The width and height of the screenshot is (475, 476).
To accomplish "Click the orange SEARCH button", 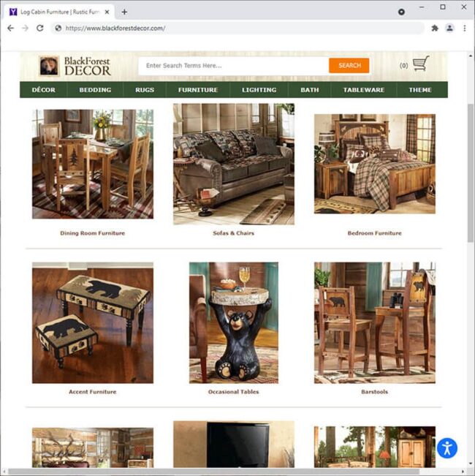I will tap(349, 66).
